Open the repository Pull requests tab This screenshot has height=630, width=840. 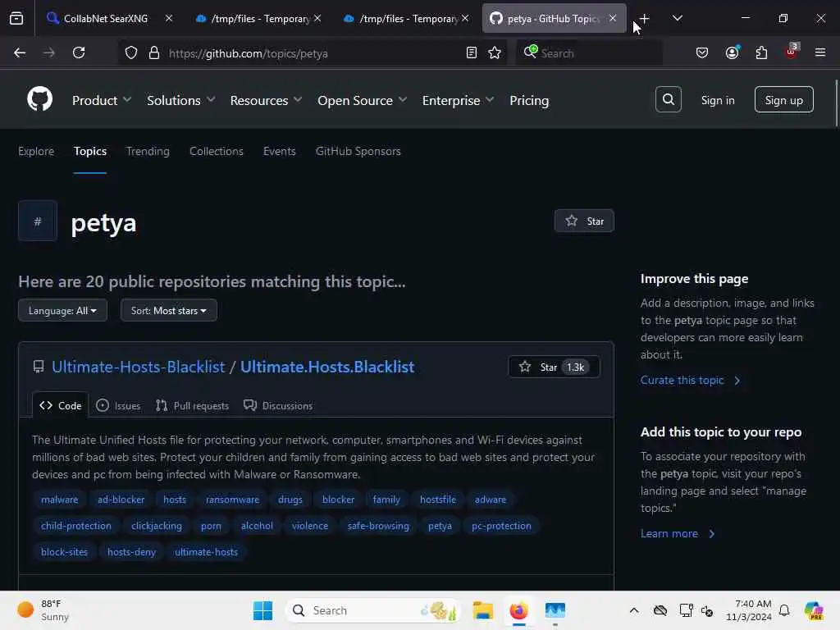[192, 405]
